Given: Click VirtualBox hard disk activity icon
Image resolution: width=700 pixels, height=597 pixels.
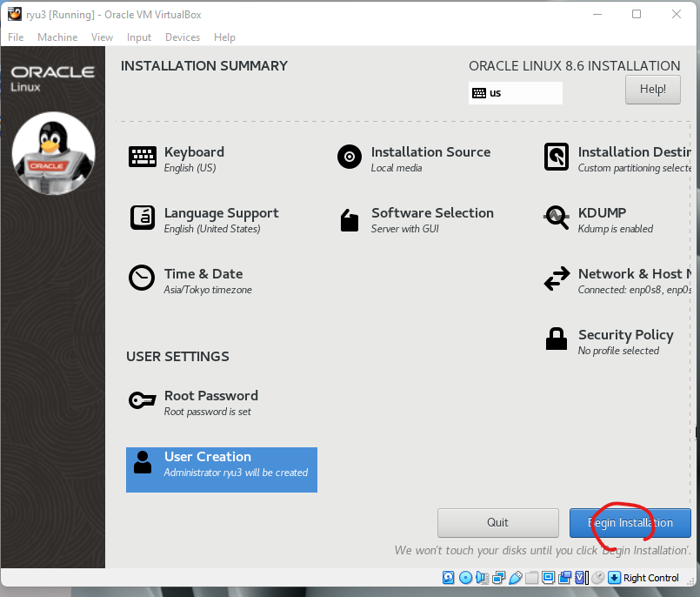Looking at the screenshot, I should 448,577.
